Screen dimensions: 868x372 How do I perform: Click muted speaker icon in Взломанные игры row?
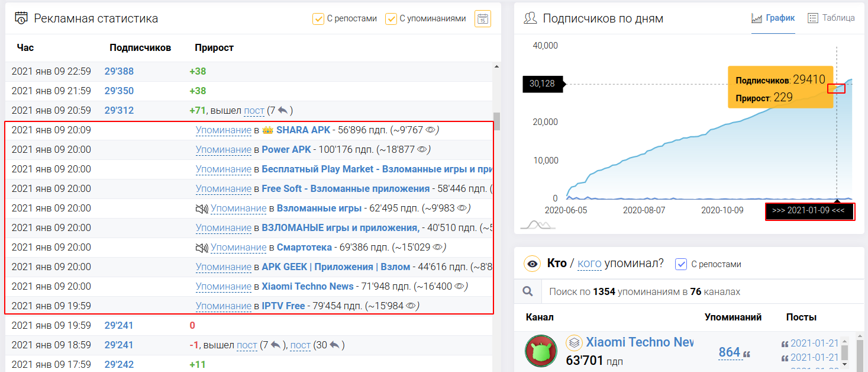[x=202, y=209]
